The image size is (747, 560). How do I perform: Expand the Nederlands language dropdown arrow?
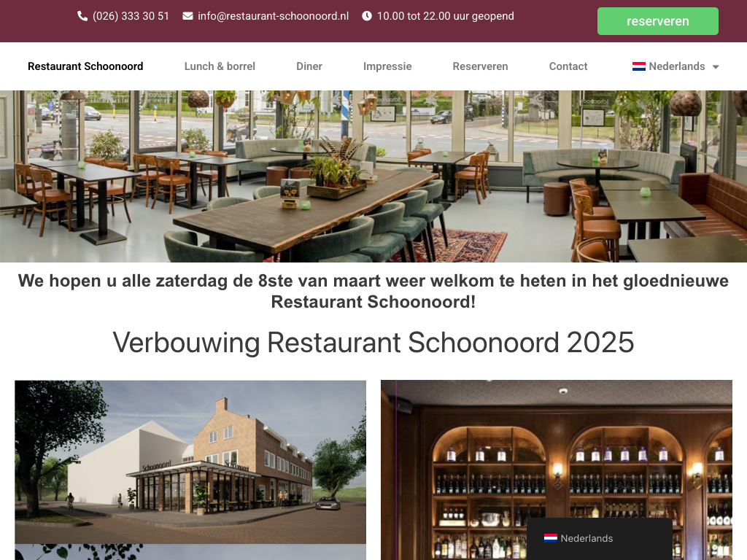716,67
